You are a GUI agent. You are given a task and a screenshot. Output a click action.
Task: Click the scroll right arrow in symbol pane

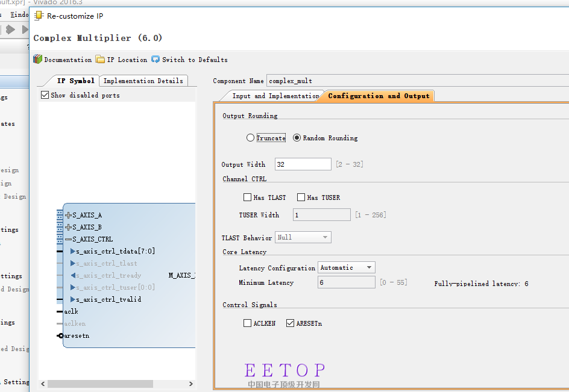191,384
